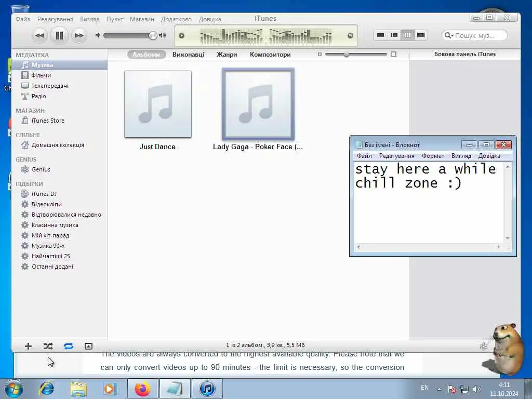This screenshot has width=532, height=399.
Task: Click into the Notepad text area
Action: [429, 203]
